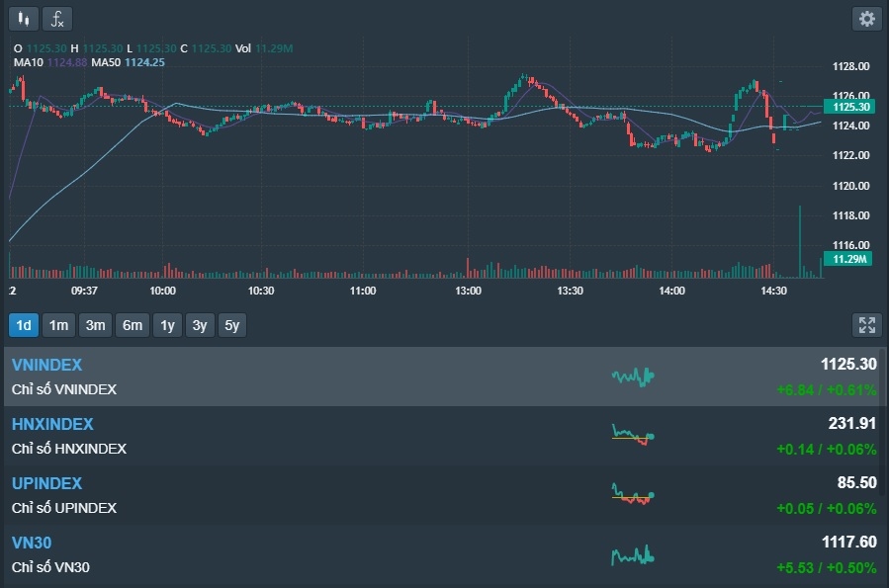Switch chart to 5y range

coord(231,325)
